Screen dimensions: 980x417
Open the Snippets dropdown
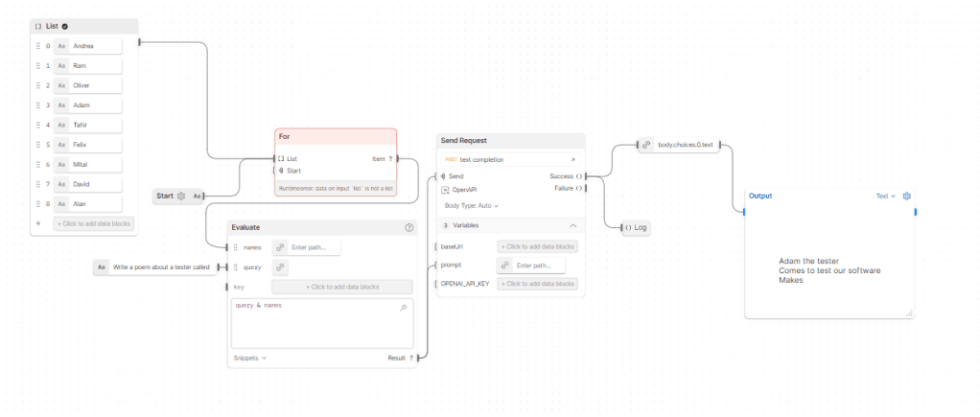click(249, 358)
